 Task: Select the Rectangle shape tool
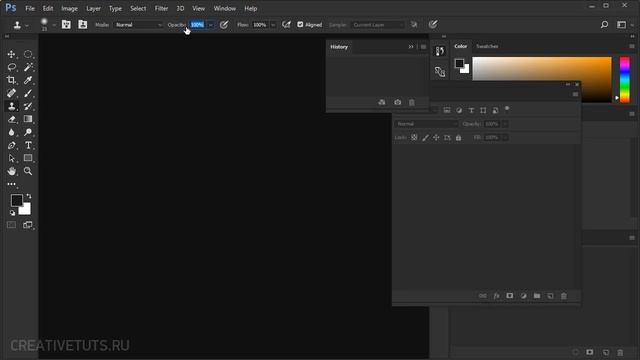(x=28, y=158)
